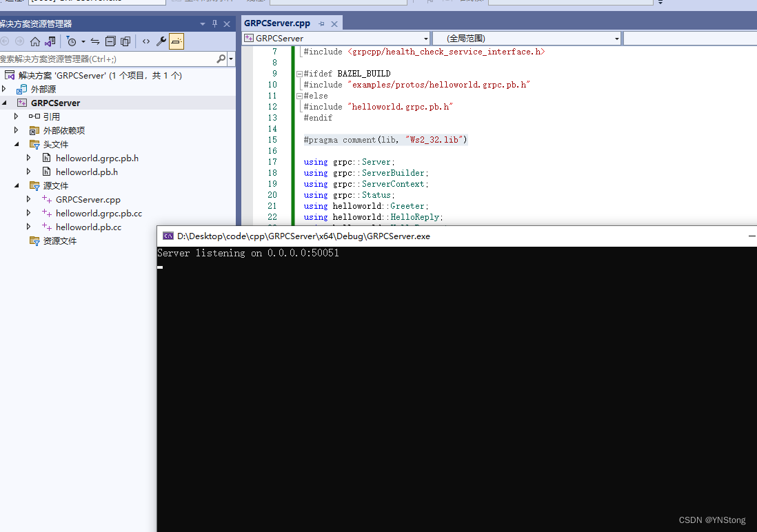
Task: Switch views using the Visual Studio solutions icon
Action: pos(50,42)
